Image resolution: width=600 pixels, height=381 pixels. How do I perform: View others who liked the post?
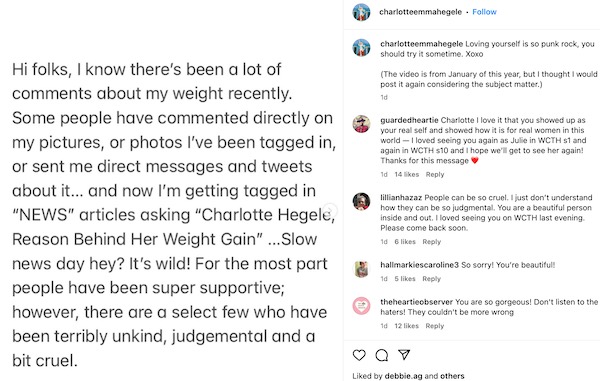(452, 376)
